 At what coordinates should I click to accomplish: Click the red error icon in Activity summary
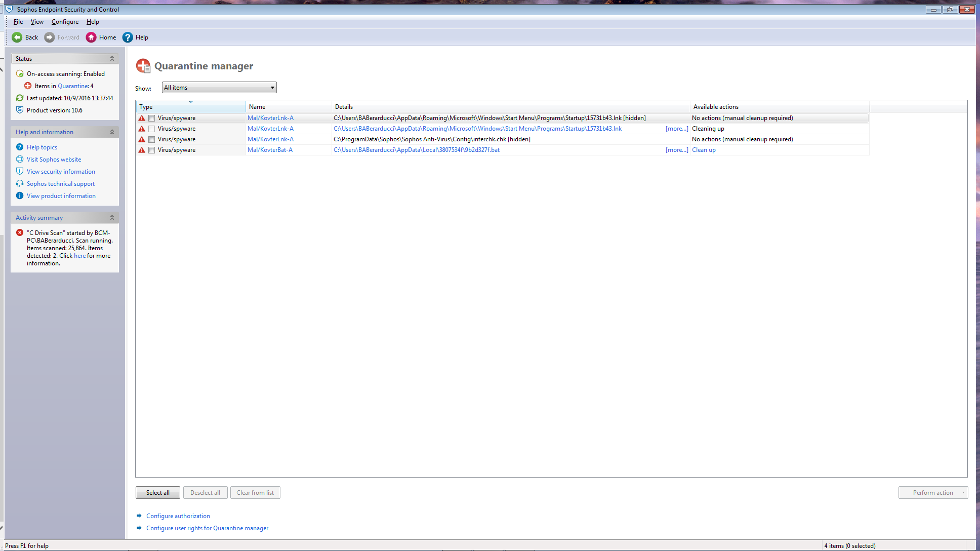tap(20, 233)
